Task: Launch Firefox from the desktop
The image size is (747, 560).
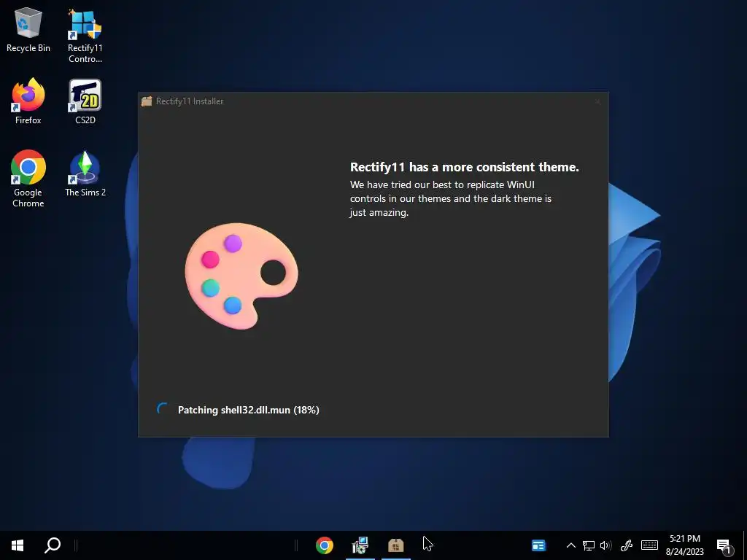Action: pos(28,101)
